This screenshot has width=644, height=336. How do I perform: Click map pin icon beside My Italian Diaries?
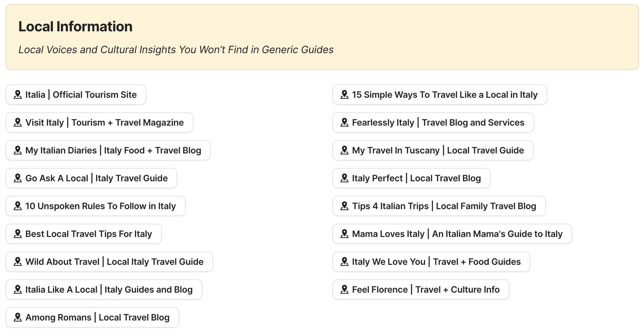(x=18, y=150)
